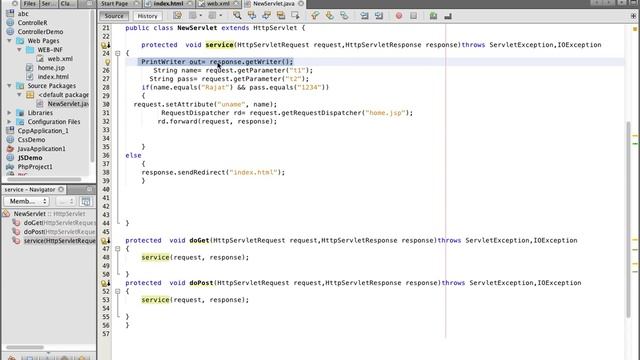Screen dimensions: 640x360
Task: Select doPost method in Navigator
Action: [x=59, y=232]
